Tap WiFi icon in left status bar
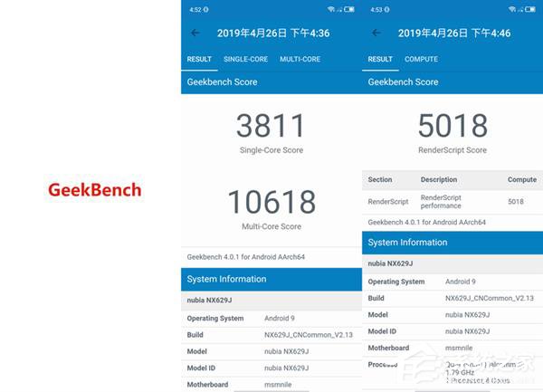The image size is (543, 392). [x=330, y=9]
